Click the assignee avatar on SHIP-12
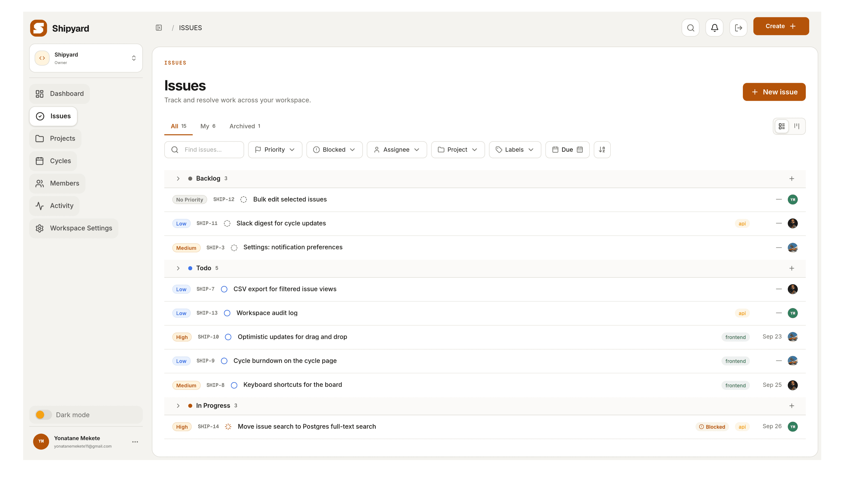The width and height of the screenshot is (868, 488). (x=793, y=199)
